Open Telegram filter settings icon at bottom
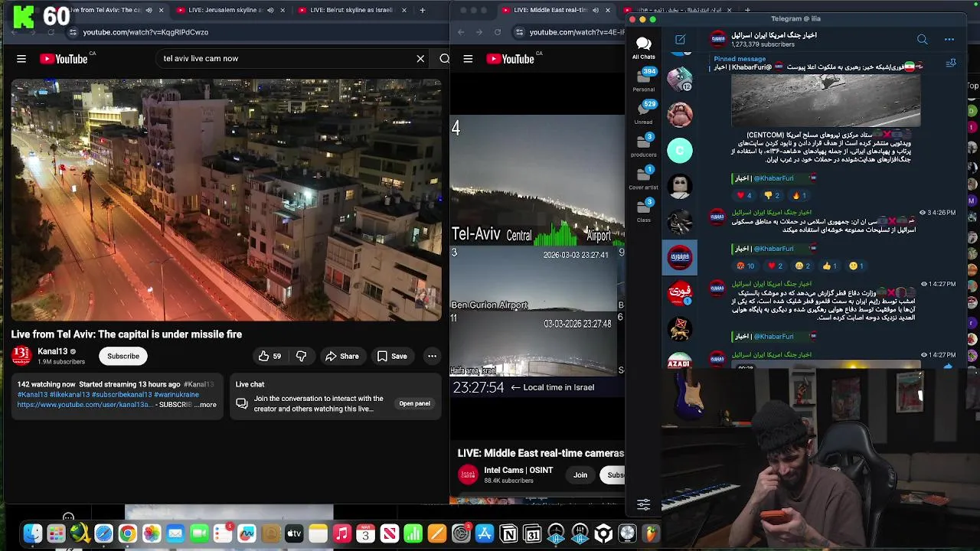The image size is (980, 551). (x=643, y=504)
